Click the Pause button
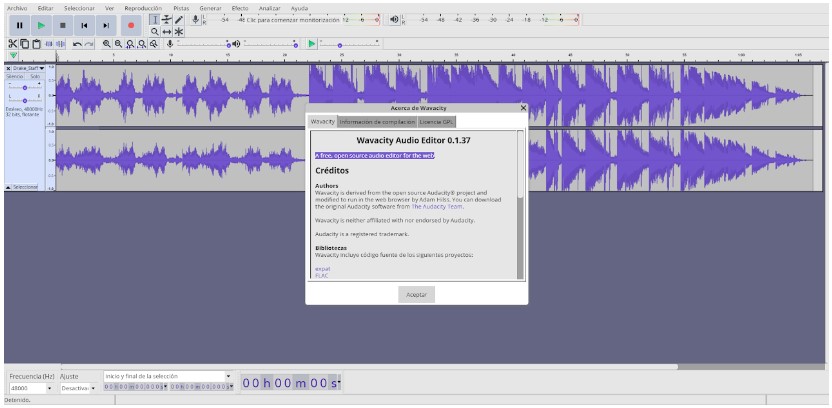Viewport: 832px width, 408px height. click(x=18, y=24)
